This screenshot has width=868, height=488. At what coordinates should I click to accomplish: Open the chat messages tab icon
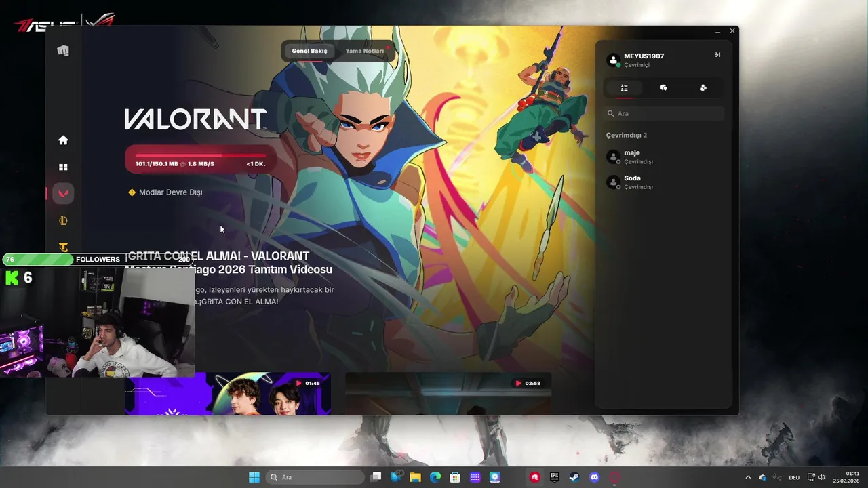(x=663, y=87)
